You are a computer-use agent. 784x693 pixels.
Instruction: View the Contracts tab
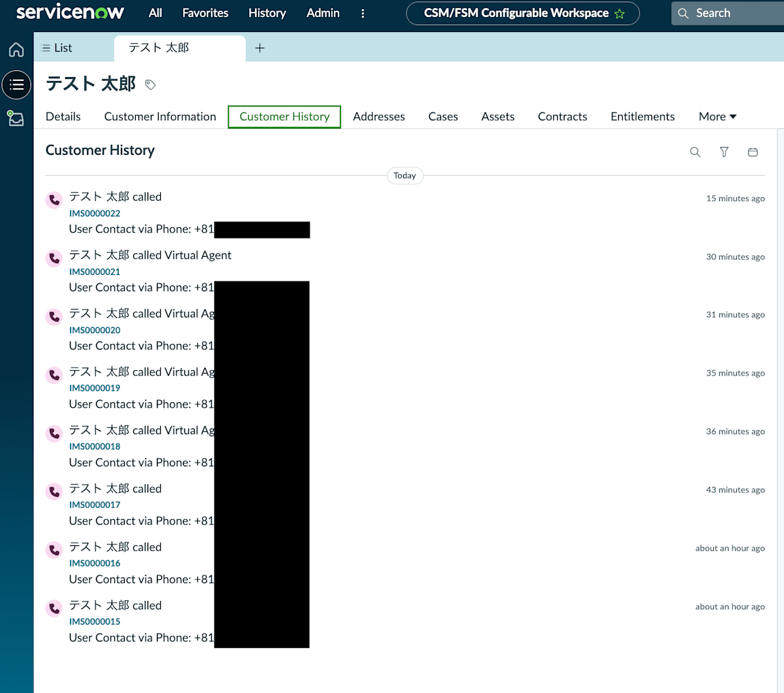(563, 117)
